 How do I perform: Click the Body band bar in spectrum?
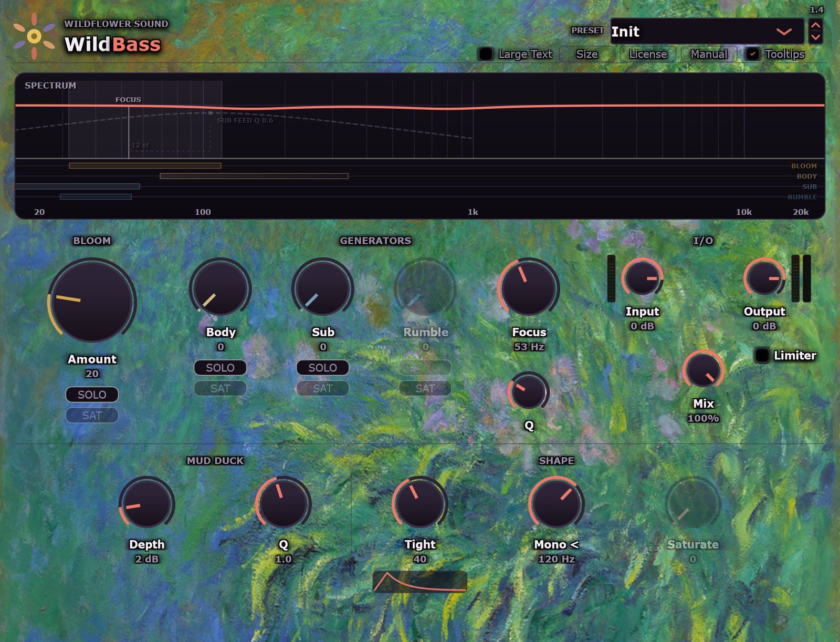[254, 176]
